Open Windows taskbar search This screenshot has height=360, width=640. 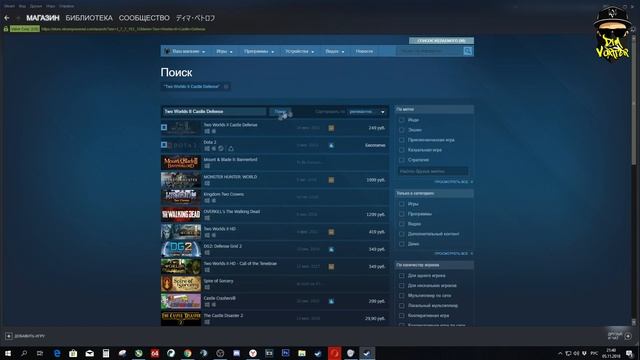pos(24,353)
